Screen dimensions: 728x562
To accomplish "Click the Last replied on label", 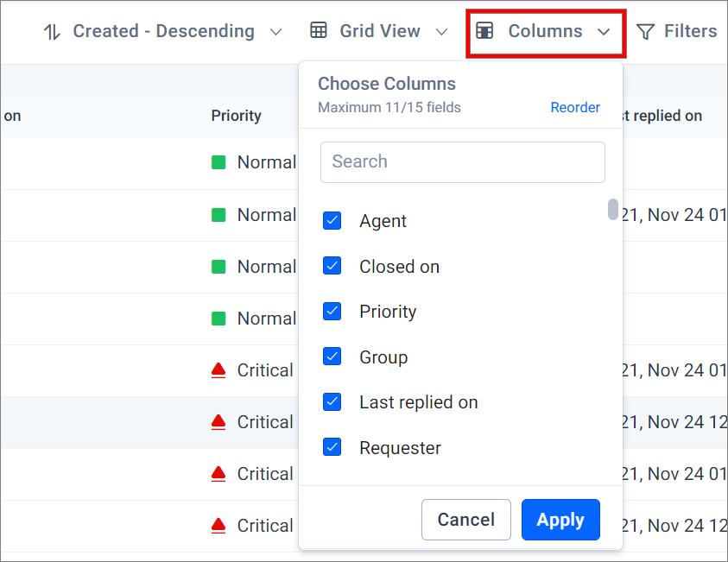I will (x=419, y=402).
